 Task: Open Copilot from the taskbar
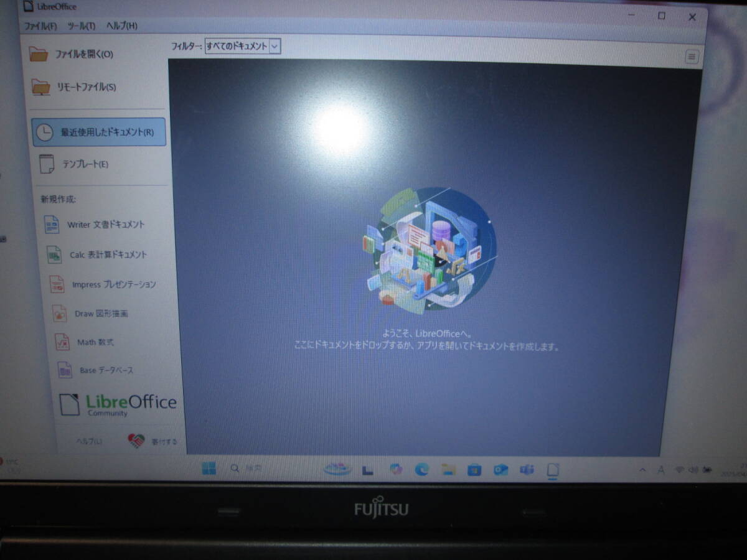[x=396, y=470]
